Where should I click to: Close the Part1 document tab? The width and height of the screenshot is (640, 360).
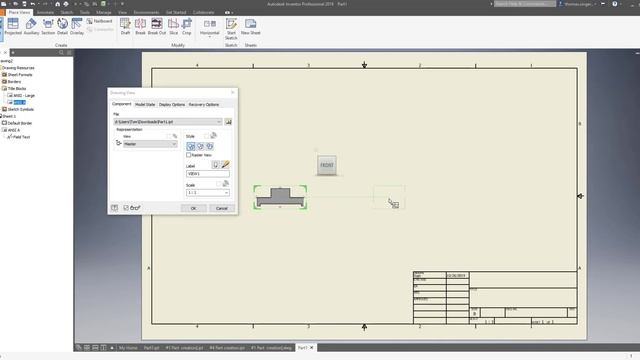311,348
